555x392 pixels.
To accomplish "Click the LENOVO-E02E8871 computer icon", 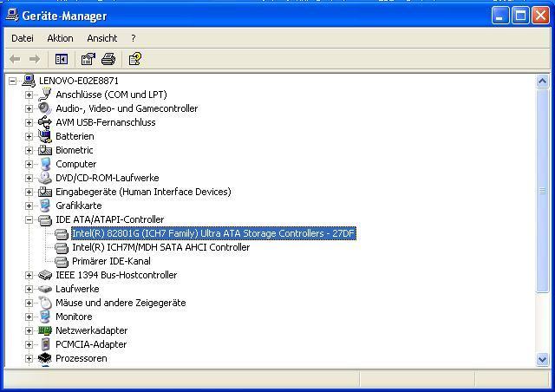I will tap(29, 81).
